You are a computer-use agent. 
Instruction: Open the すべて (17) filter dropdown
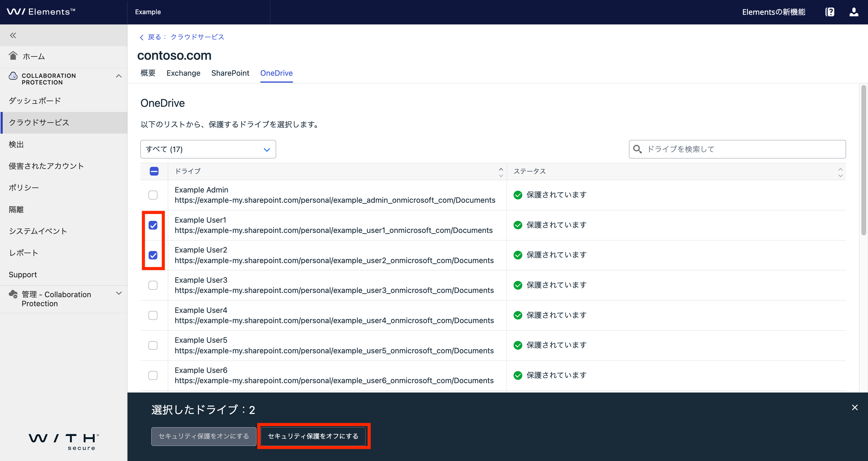click(x=208, y=149)
